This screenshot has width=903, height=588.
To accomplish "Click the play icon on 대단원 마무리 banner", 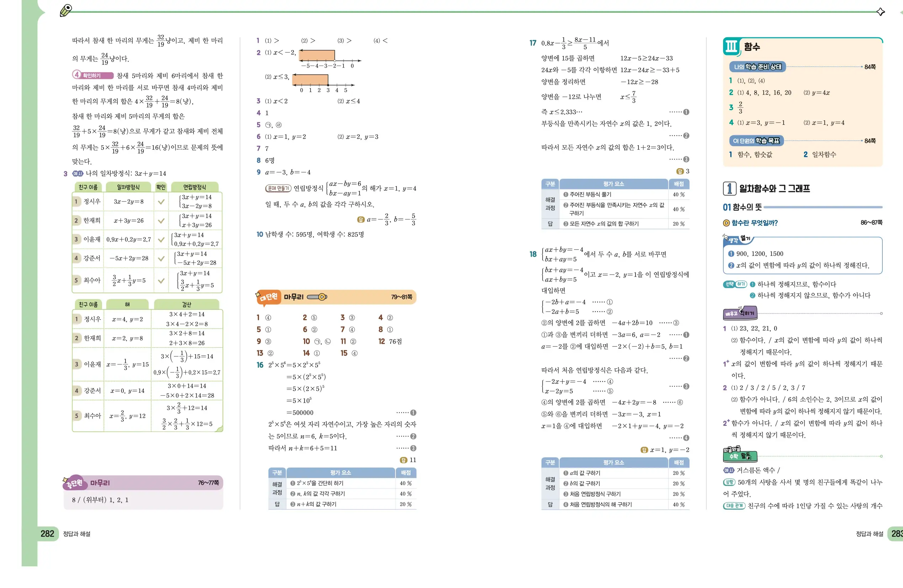I will (x=322, y=297).
